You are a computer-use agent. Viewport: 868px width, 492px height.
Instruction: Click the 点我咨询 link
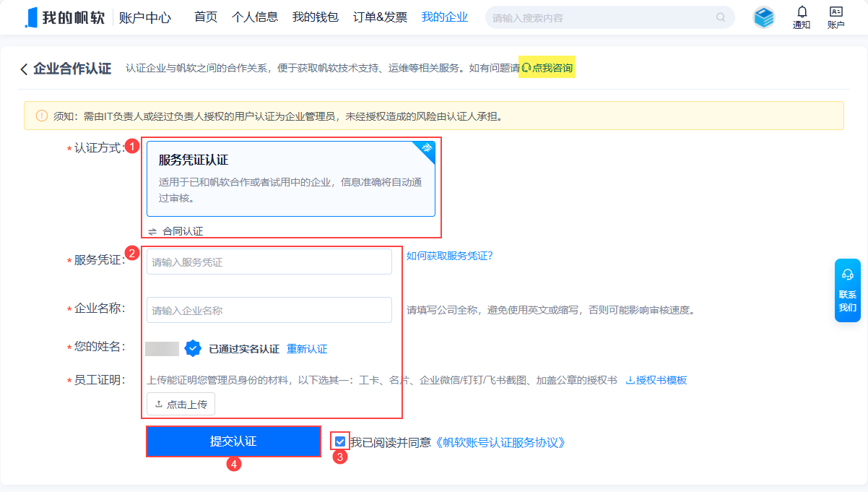(547, 68)
